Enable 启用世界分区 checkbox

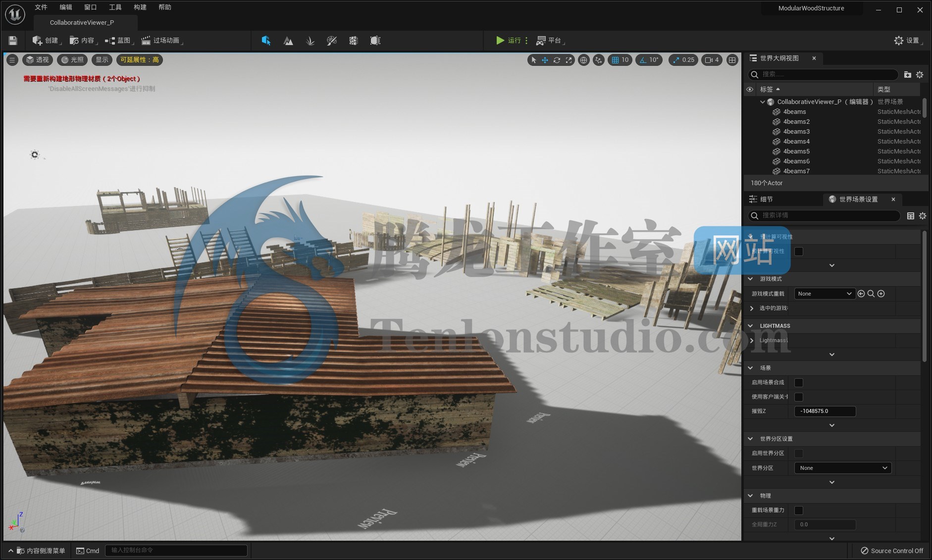click(x=799, y=454)
